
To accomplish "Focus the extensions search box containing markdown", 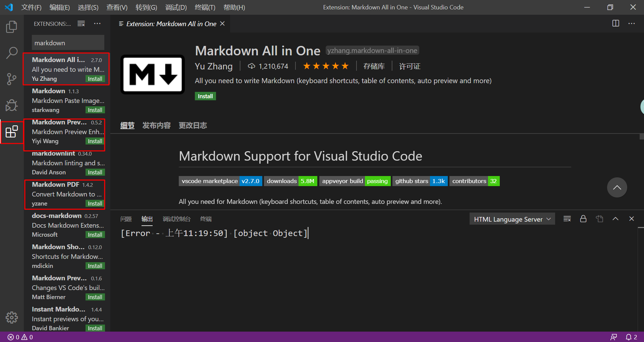I will 68,43.
